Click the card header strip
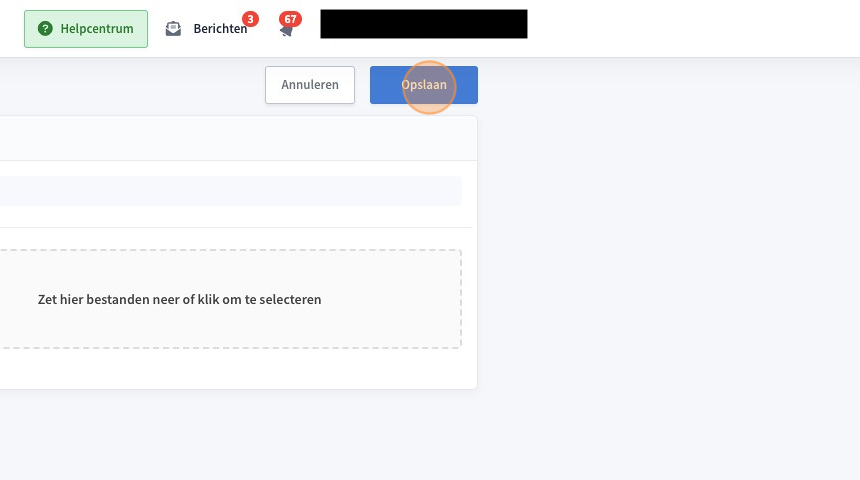The height and width of the screenshot is (480, 860). click(x=238, y=138)
